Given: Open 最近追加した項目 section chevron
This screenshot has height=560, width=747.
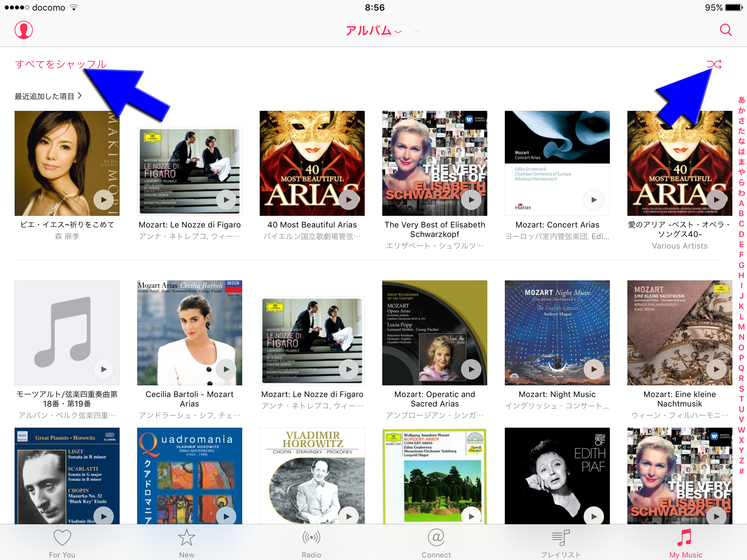Looking at the screenshot, I should click(x=80, y=96).
